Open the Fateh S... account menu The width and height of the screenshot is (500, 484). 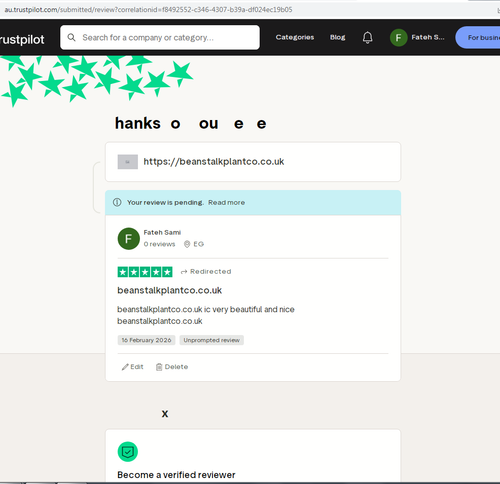[428, 37]
